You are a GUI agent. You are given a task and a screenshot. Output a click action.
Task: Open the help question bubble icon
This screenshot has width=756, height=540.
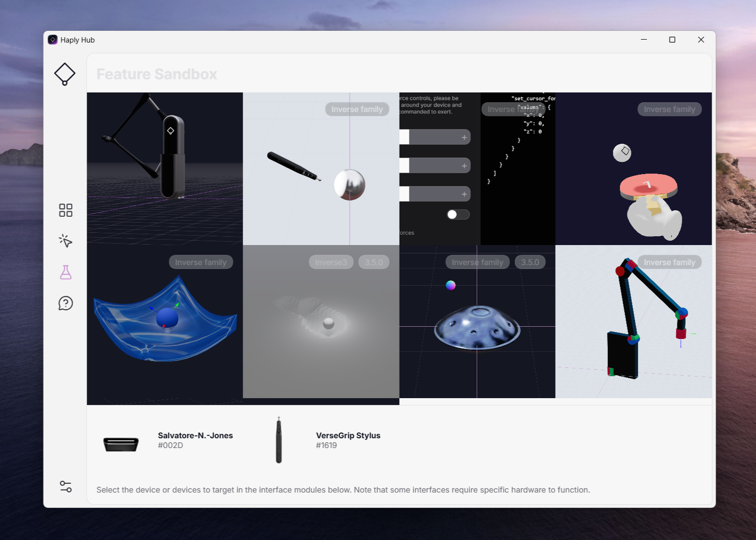point(66,303)
